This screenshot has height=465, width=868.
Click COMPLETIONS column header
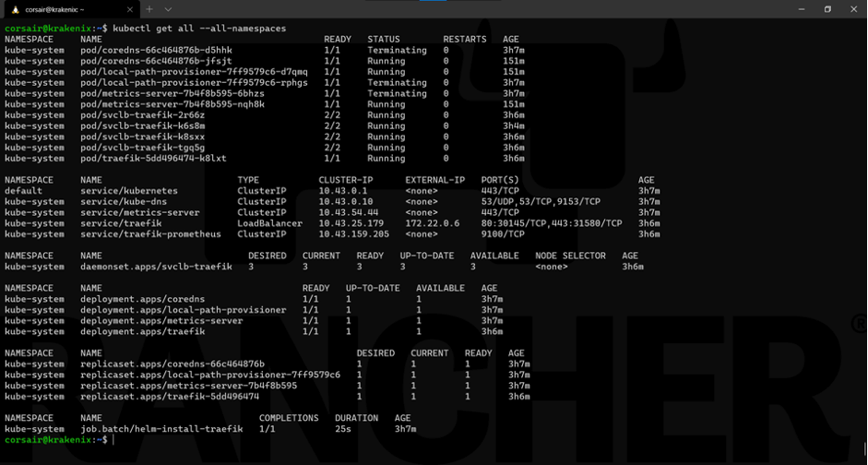[x=289, y=419]
